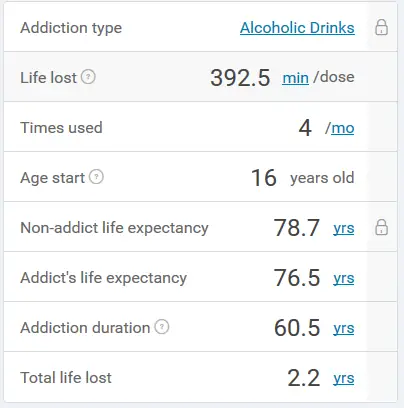
Task: Open the Alcoholic Drinks addiction type dropdown
Action: click(297, 28)
